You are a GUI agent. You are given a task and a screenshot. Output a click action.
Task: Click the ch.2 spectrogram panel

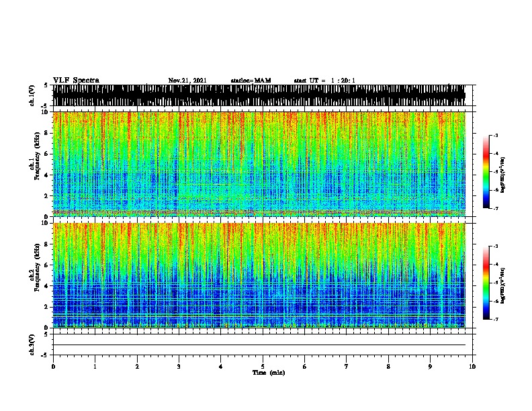pos(259,275)
